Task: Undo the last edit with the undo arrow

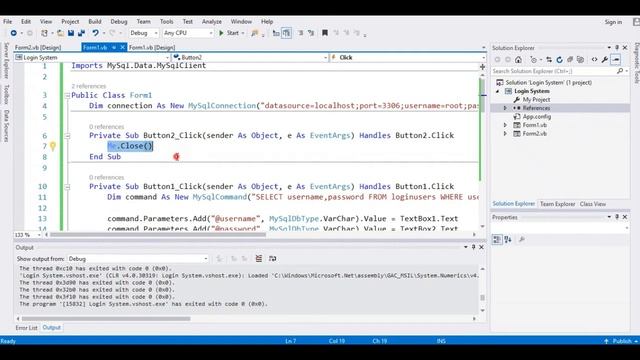Action: 95,33
